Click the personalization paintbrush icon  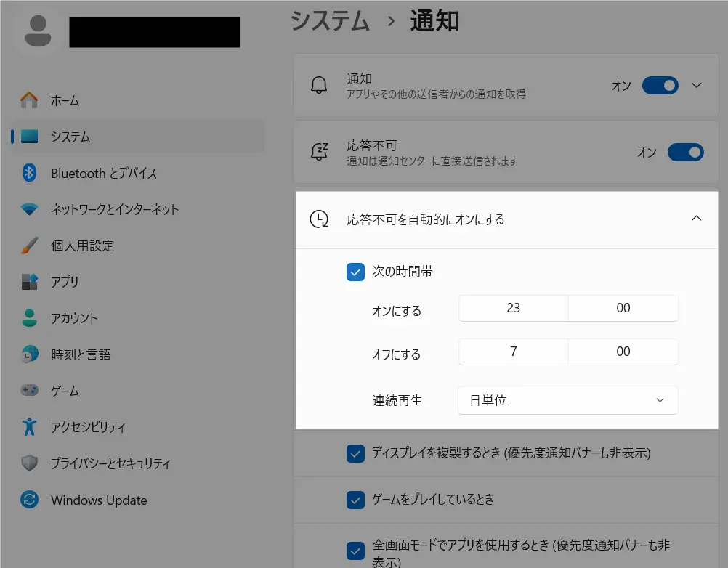tap(29, 246)
